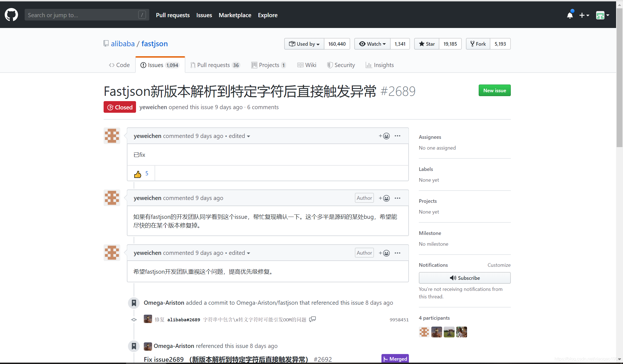Open the fastjson repository link

tap(154, 43)
